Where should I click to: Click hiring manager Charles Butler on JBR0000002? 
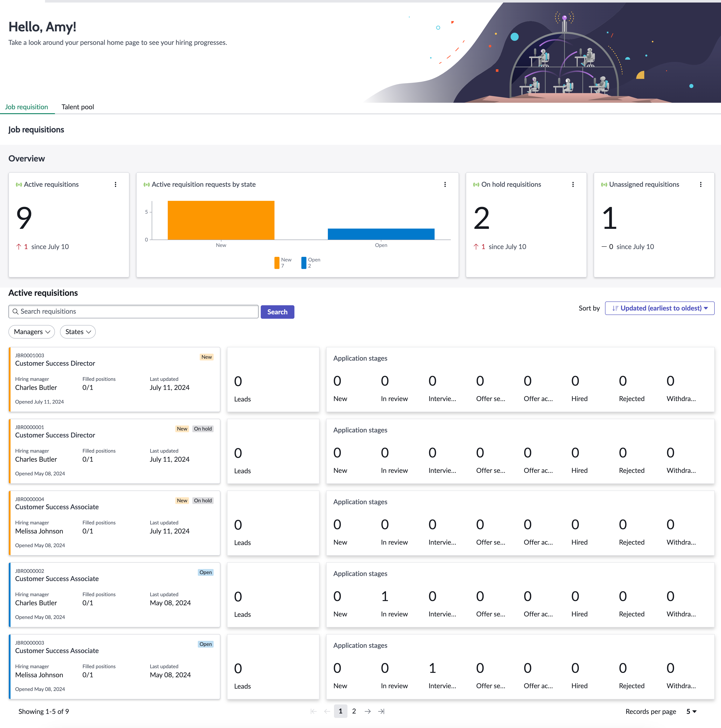(36, 603)
